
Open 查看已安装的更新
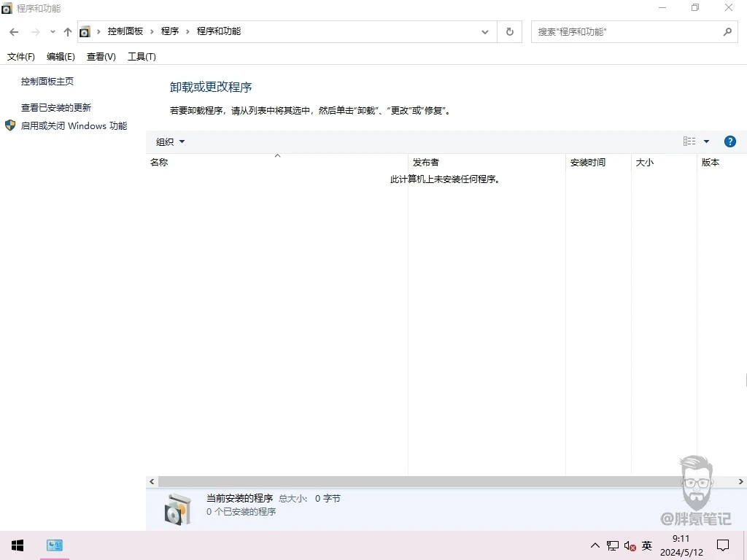(55, 108)
